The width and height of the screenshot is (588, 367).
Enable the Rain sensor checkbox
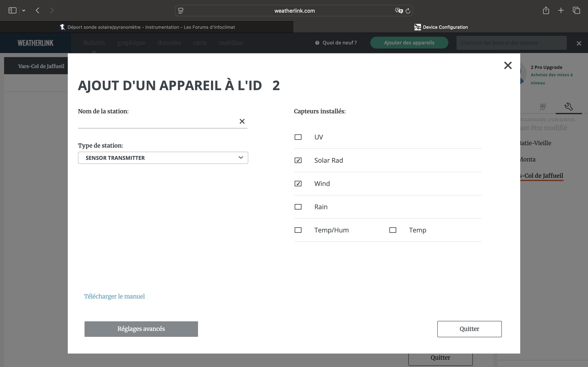(x=298, y=207)
